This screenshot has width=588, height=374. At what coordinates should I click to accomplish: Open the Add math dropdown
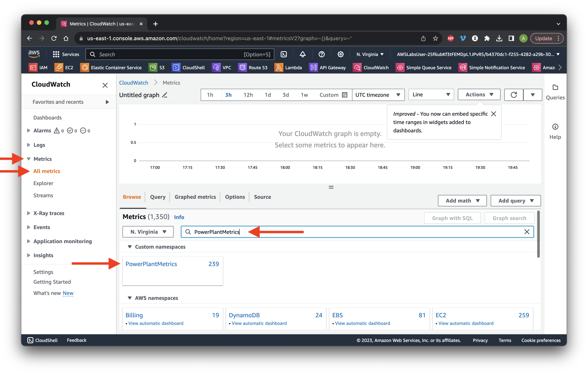coord(462,200)
